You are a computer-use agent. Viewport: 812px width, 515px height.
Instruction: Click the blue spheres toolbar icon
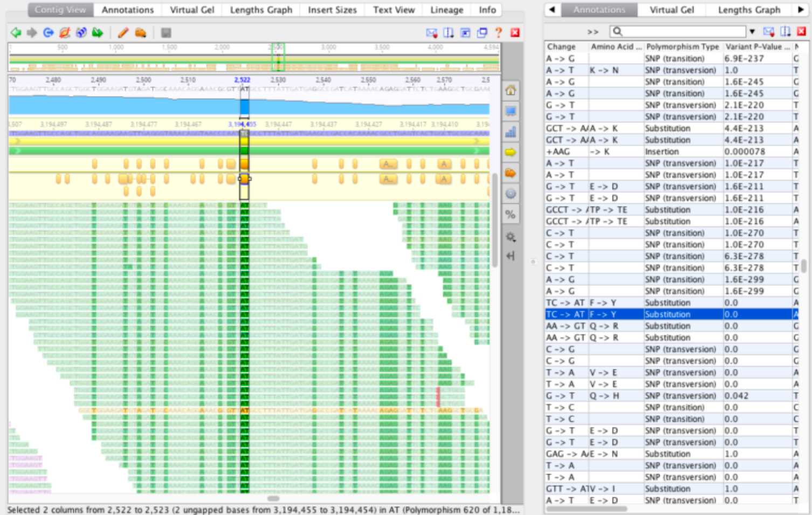click(81, 33)
